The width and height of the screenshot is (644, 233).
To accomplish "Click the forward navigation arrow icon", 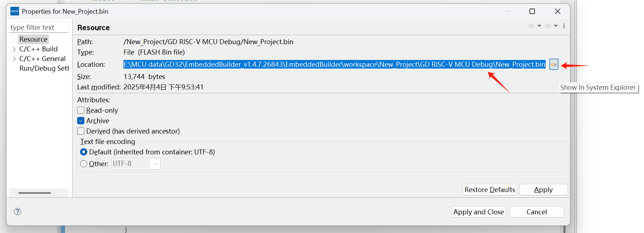I will [548, 26].
